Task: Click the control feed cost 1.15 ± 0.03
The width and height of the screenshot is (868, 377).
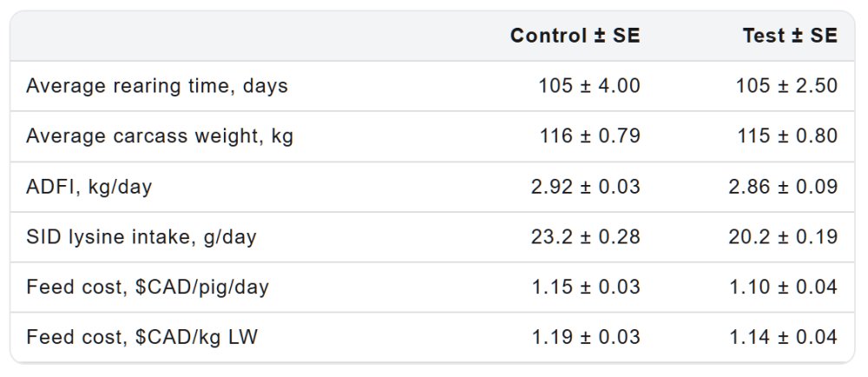Action: pos(585,288)
